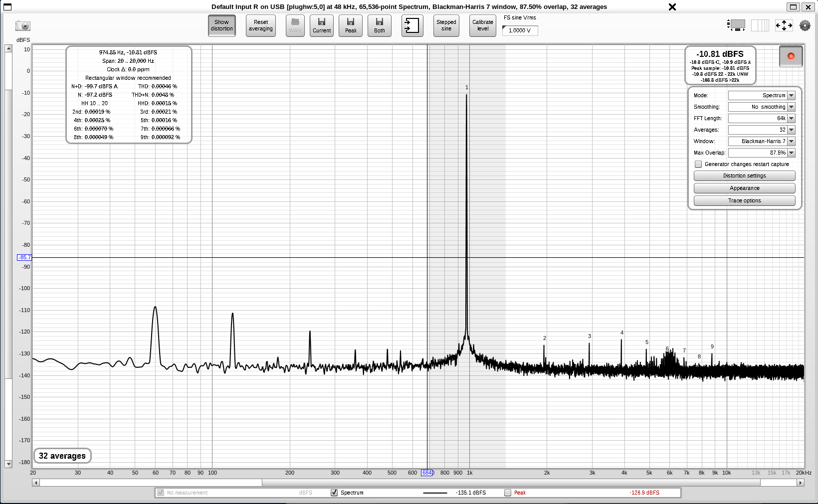This screenshot has width=818, height=504.
Task: Save the Current trace
Action: coord(322,25)
